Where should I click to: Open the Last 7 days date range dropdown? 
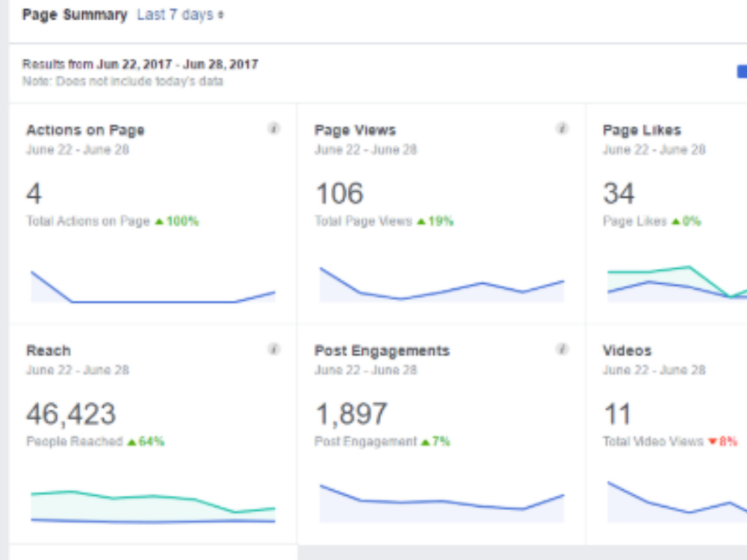click(180, 15)
